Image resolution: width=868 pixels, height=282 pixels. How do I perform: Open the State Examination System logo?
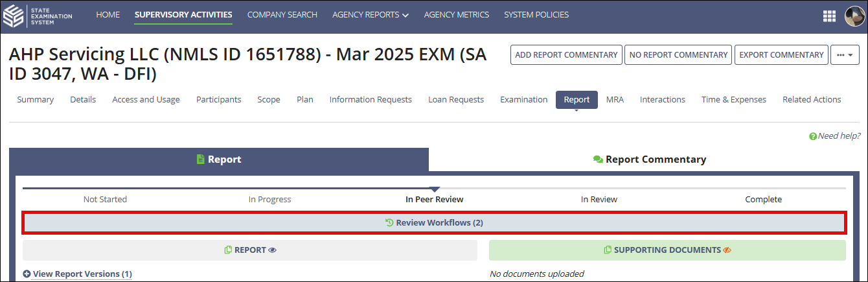click(39, 16)
